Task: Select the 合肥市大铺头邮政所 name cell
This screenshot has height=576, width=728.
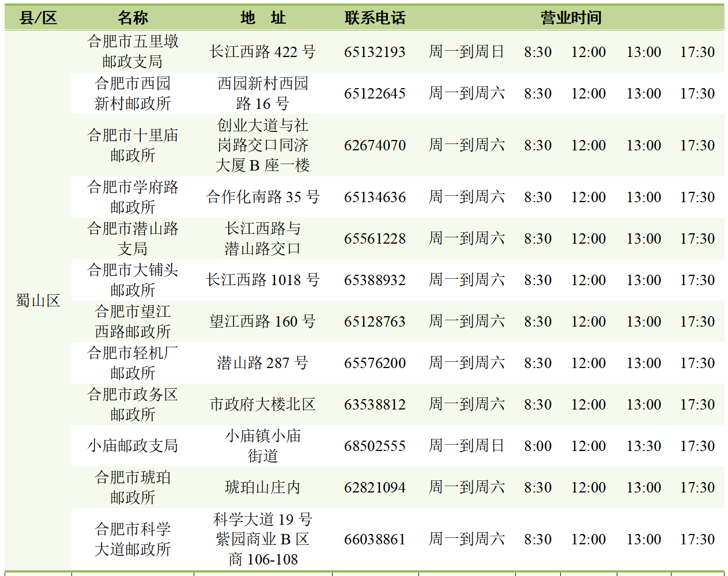Action: (133, 280)
